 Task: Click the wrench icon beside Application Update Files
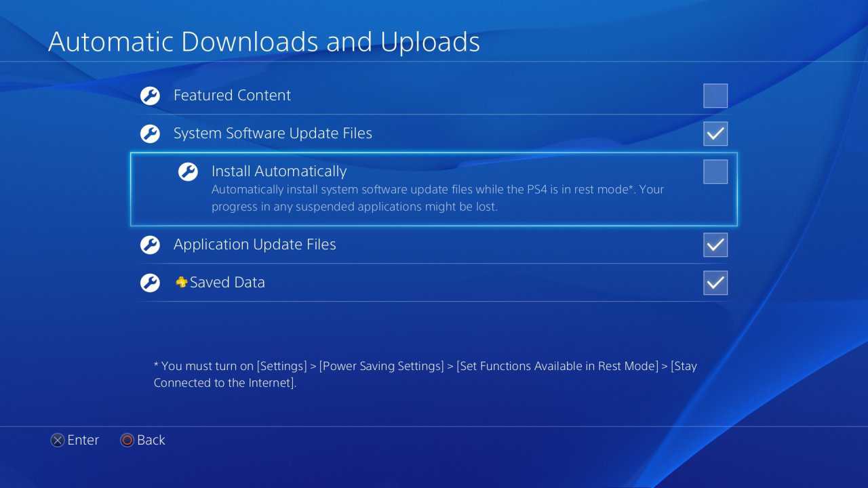click(x=150, y=245)
